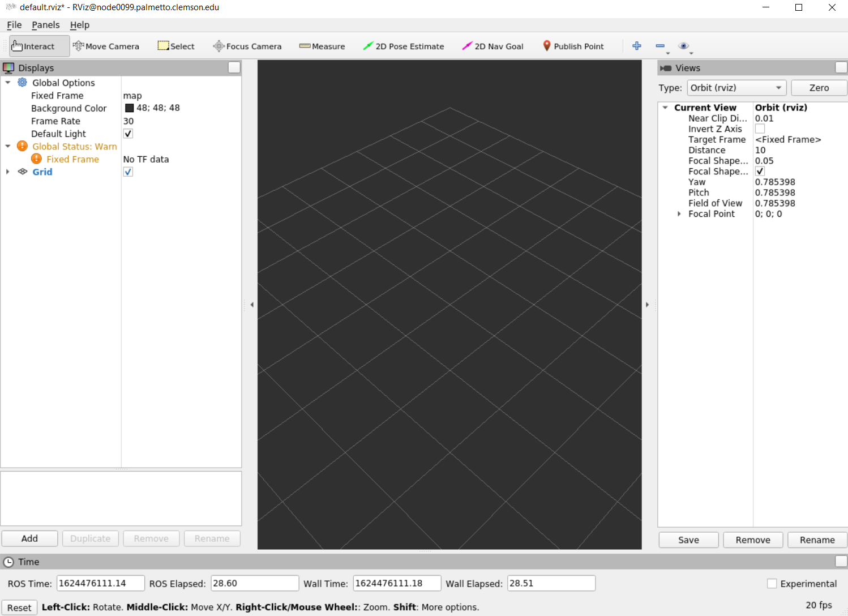Click the Views Remove button
The image size is (848, 616).
[x=753, y=540]
